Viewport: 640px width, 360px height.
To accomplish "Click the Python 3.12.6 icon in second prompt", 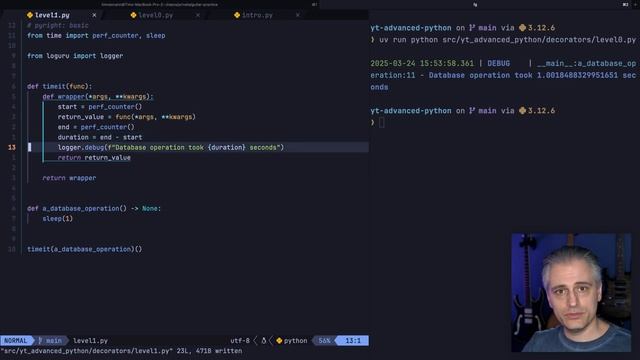I will click(522, 111).
